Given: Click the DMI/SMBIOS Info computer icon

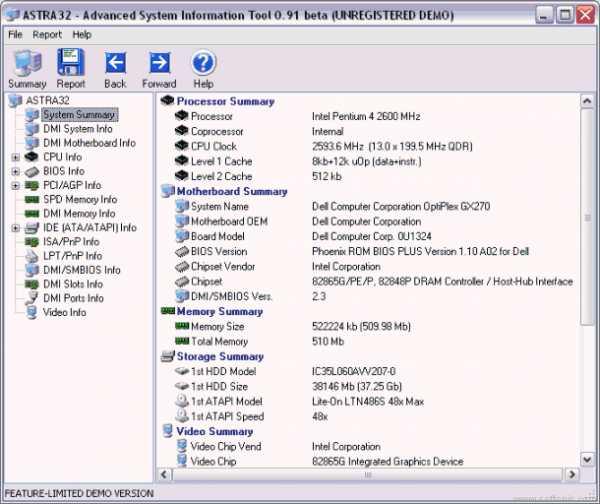Looking at the screenshot, I should point(32,270).
